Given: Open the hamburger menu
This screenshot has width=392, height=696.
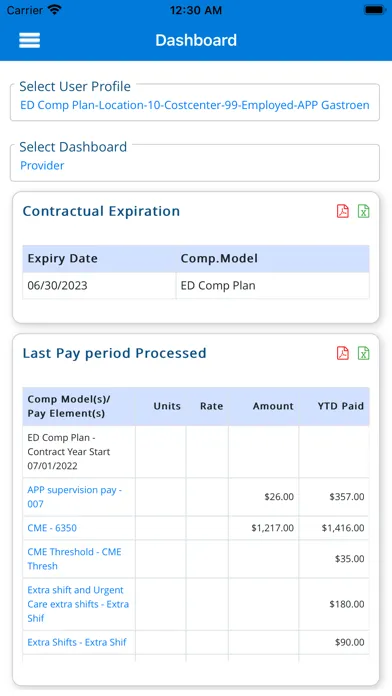Looking at the screenshot, I should point(29,40).
